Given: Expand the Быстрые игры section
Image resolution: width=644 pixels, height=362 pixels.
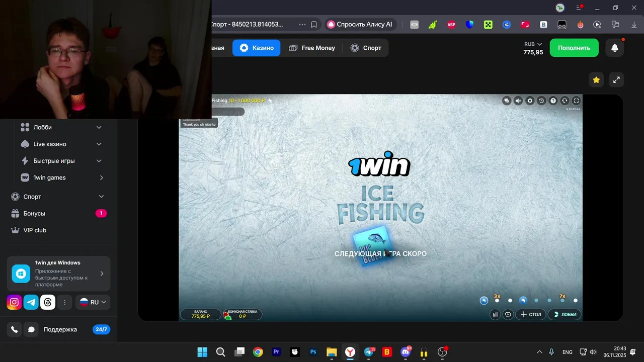Looking at the screenshot, I should [x=61, y=161].
